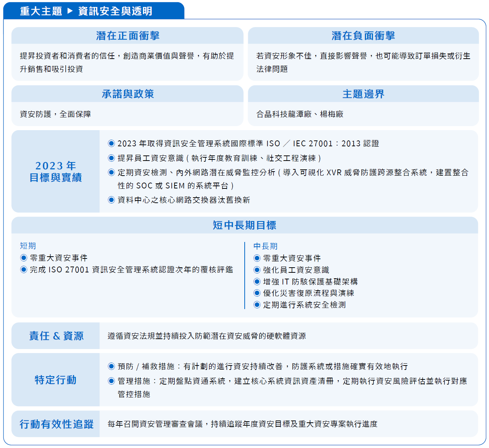Click bullet icon before 優化災害復原流程與演練
This screenshot has width=489, height=448.
click(257, 293)
